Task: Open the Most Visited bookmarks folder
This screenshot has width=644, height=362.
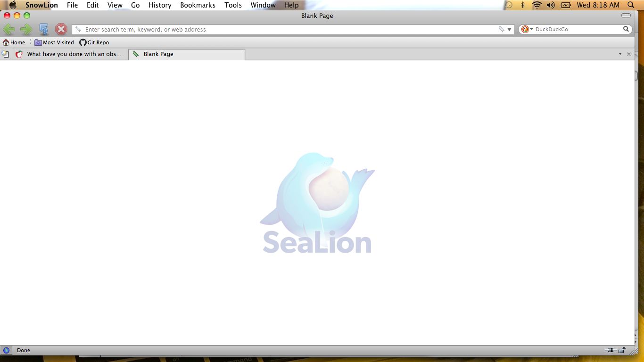Action: (54, 42)
